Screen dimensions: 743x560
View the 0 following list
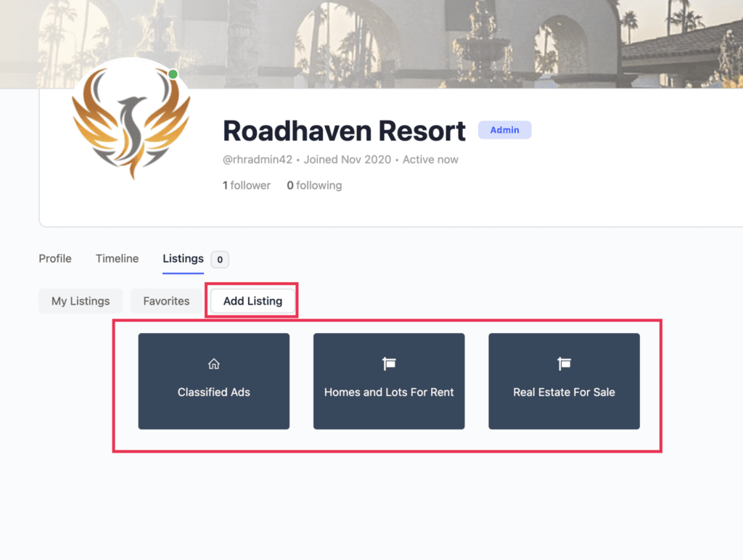click(314, 185)
